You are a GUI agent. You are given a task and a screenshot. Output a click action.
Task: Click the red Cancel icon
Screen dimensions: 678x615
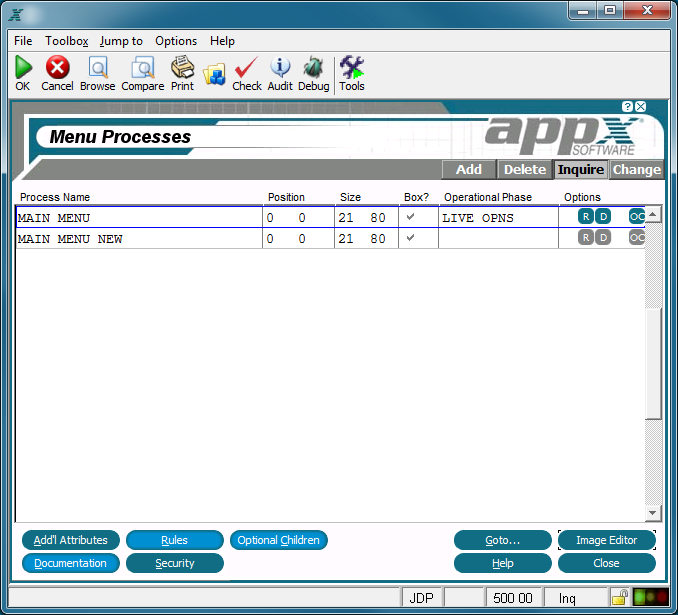(x=57, y=67)
